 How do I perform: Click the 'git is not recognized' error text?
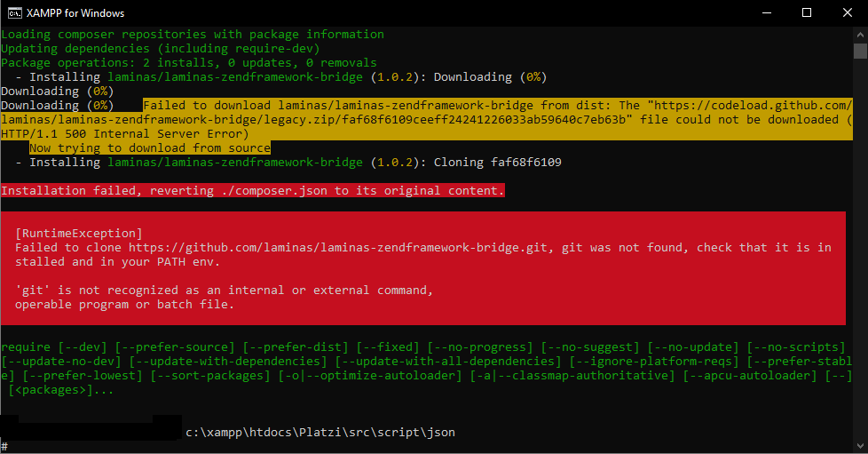pyautogui.click(x=224, y=297)
